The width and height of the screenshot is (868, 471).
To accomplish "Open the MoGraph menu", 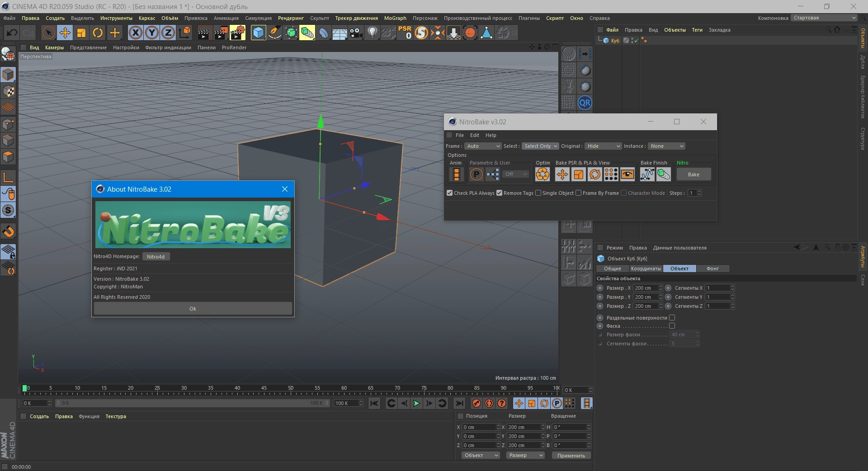I will coord(395,18).
